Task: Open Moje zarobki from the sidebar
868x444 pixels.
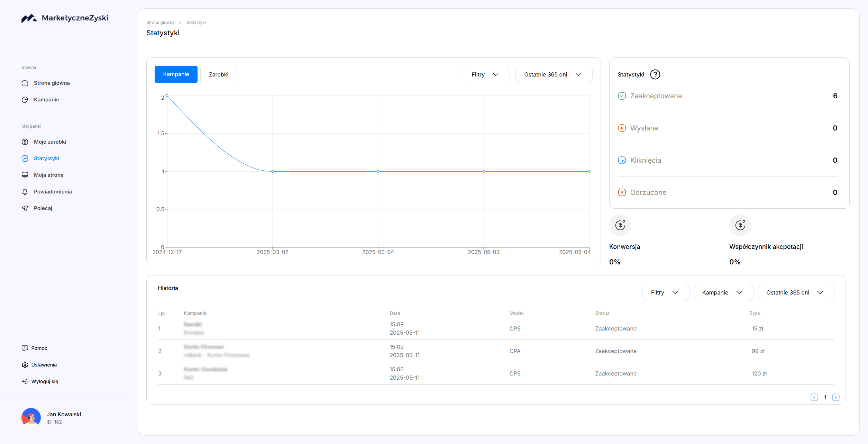Action: pos(50,142)
